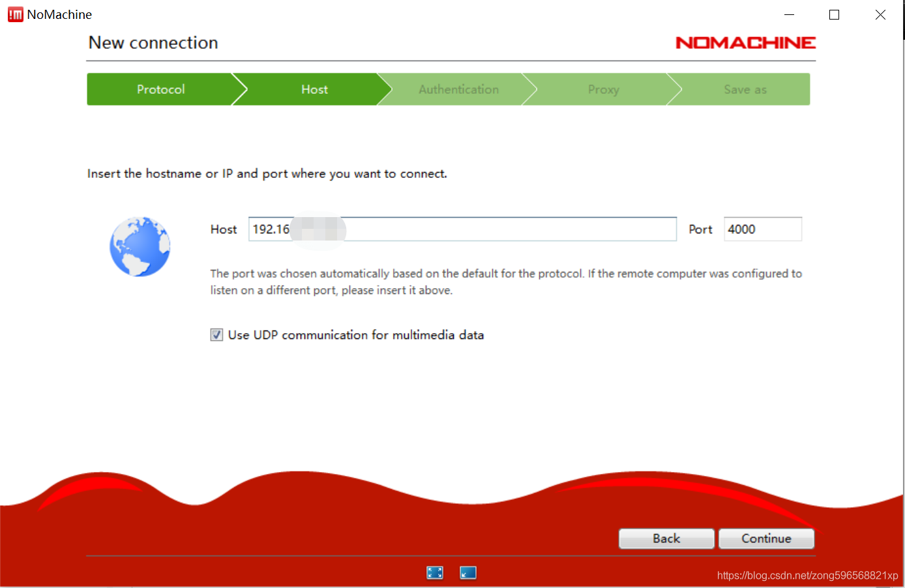Jump to the Proxy step
905x588 pixels.
[604, 89]
